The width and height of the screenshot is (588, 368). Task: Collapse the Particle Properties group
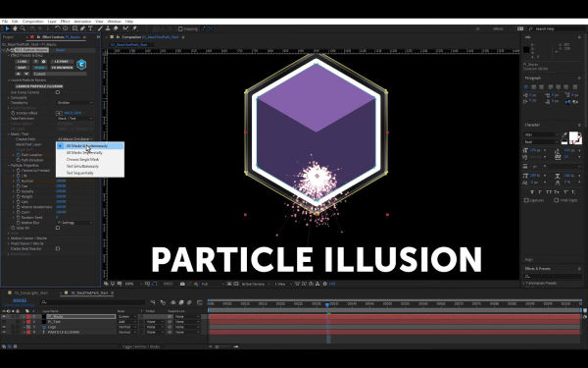9,165
